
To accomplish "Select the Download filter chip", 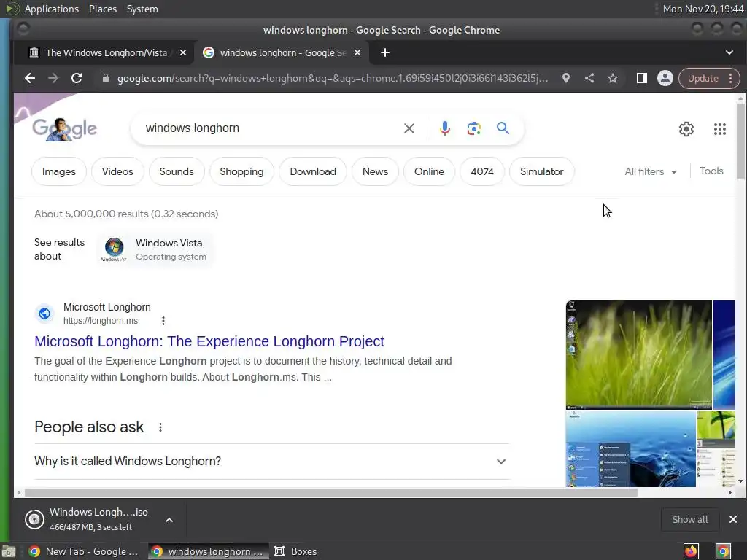I will click(x=312, y=171).
